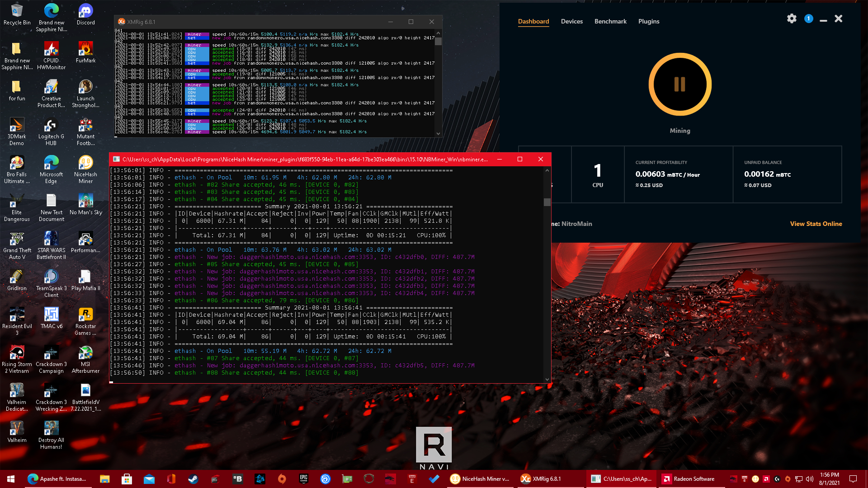The height and width of the screenshot is (488, 868).
Task: Open the NiceHash notifications badge
Action: coord(809,19)
